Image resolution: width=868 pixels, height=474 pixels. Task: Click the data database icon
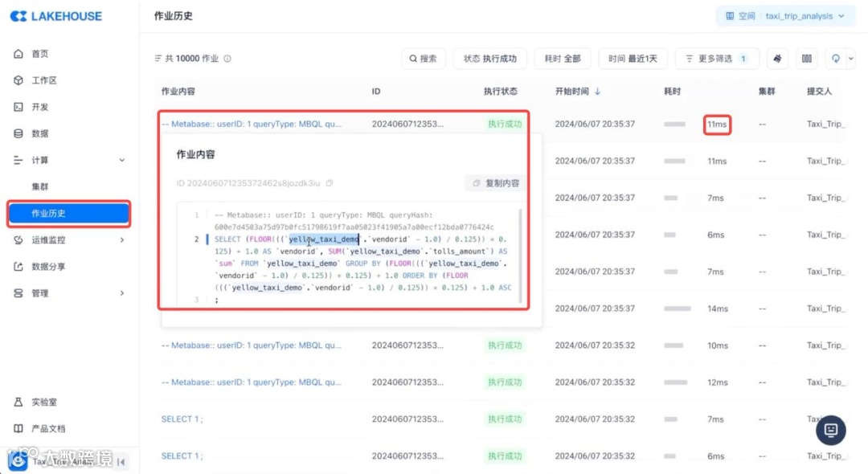click(x=18, y=133)
